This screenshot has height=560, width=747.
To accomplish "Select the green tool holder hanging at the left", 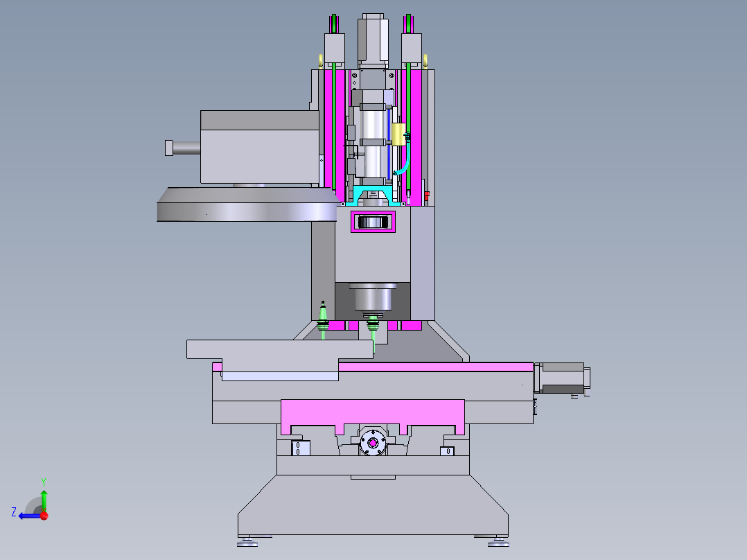I will pos(323,320).
